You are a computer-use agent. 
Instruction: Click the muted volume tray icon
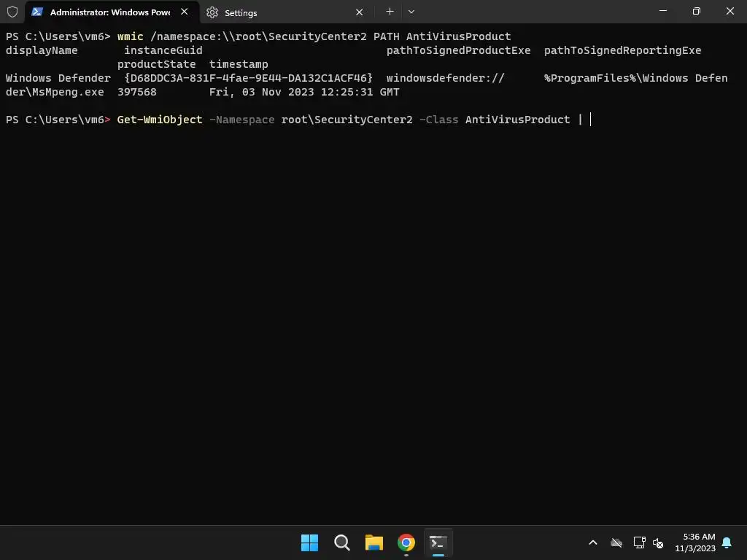658,542
